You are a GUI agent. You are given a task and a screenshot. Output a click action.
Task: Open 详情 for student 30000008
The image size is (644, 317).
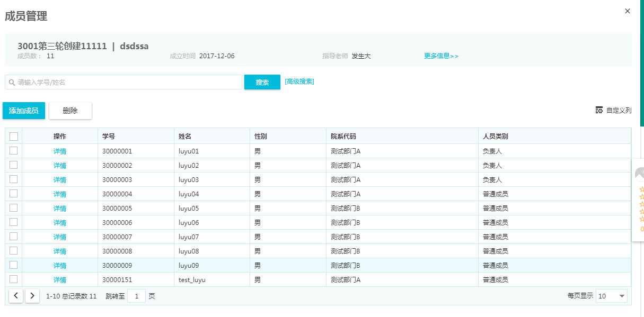tap(60, 251)
